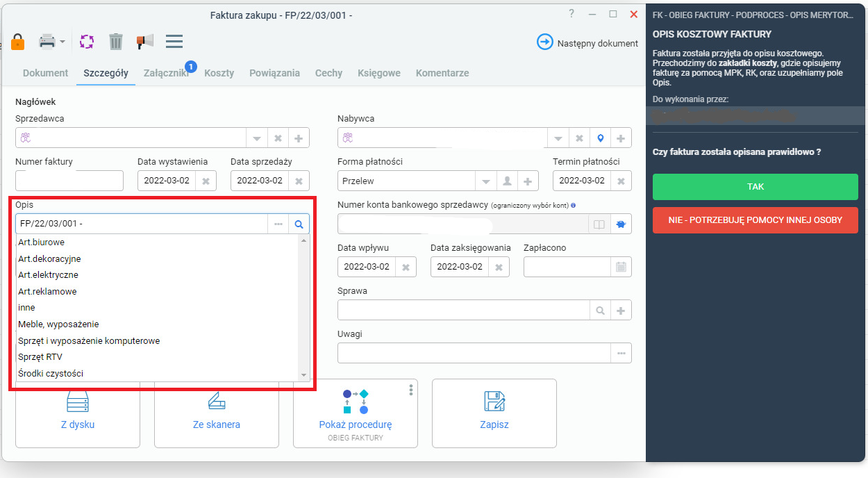
Task: Open the hamburger menu icon
Action: click(174, 42)
